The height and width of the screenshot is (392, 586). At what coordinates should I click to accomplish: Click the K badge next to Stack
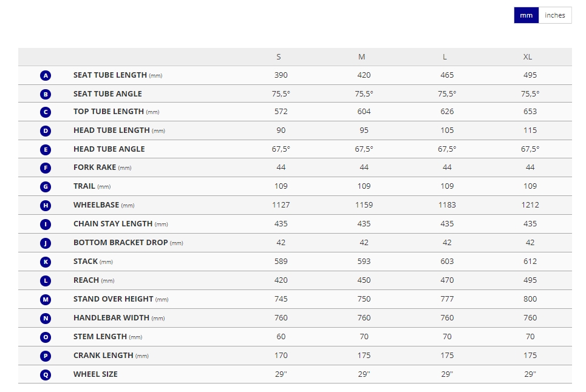(46, 262)
